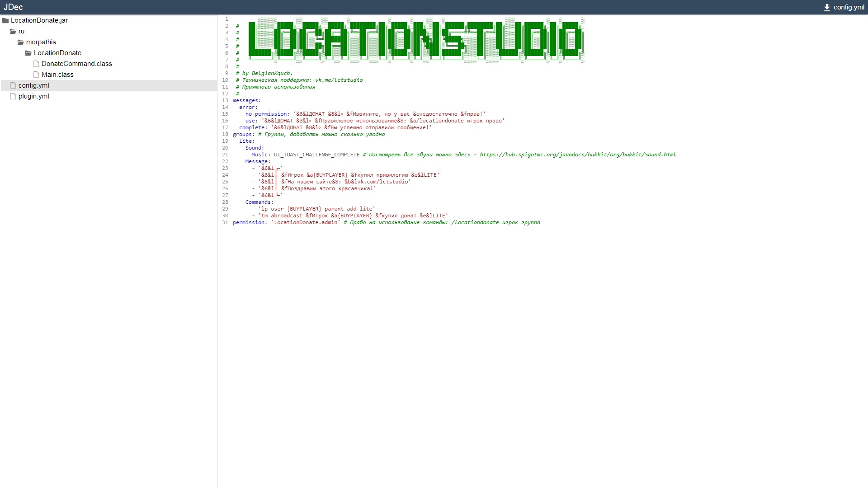Click the LocationDonate.jar folder icon
This screenshot has height=488, width=868.
(x=5, y=21)
